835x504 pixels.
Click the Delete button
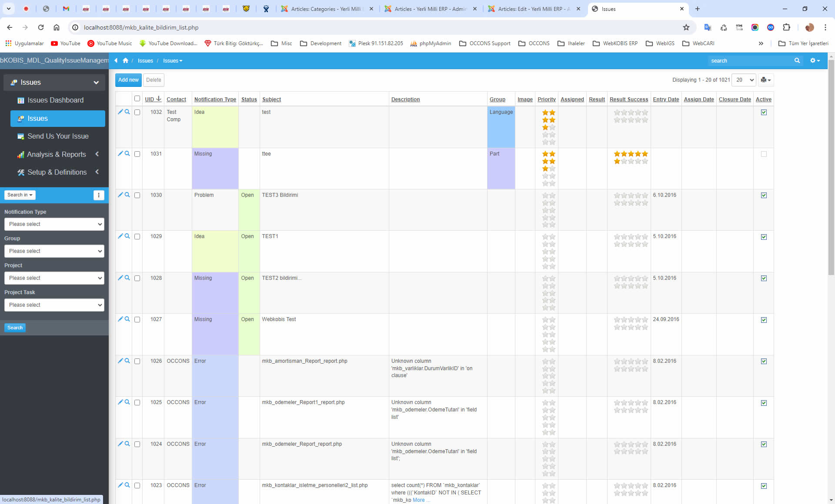pyautogui.click(x=154, y=80)
